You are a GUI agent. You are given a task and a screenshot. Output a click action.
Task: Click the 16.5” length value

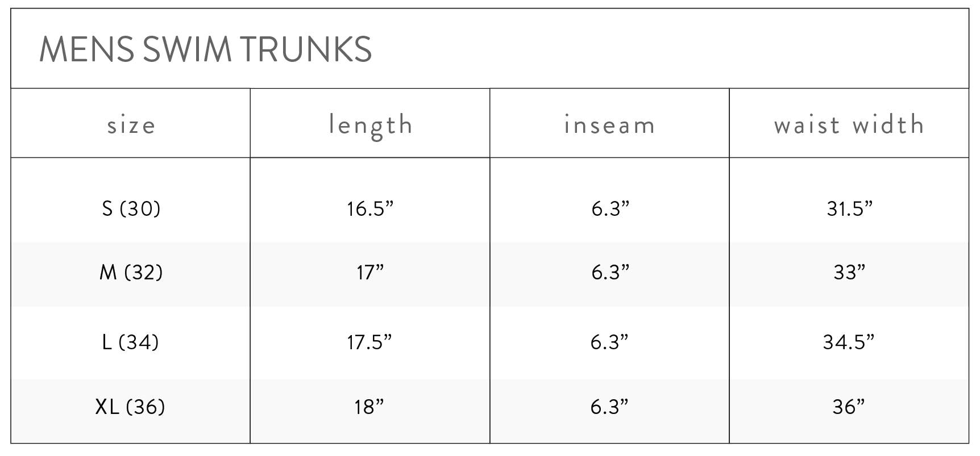[371, 209]
